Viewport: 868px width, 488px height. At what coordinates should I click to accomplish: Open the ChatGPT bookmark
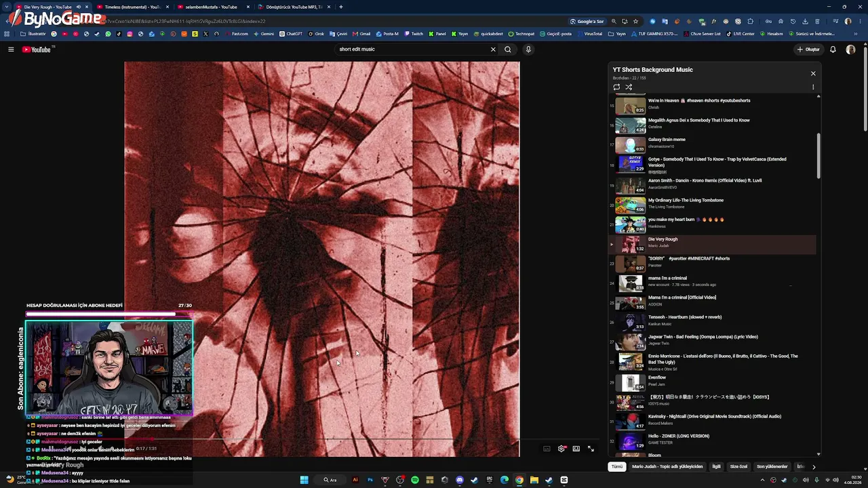point(291,34)
